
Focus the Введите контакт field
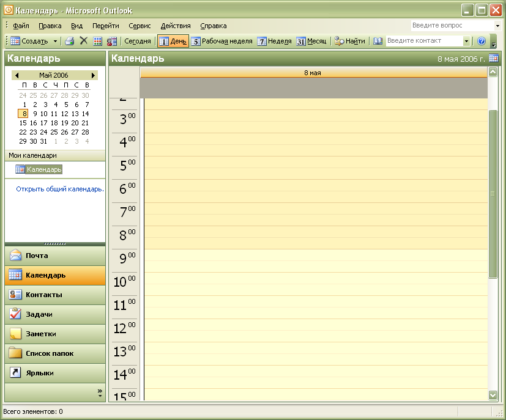(x=425, y=40)
